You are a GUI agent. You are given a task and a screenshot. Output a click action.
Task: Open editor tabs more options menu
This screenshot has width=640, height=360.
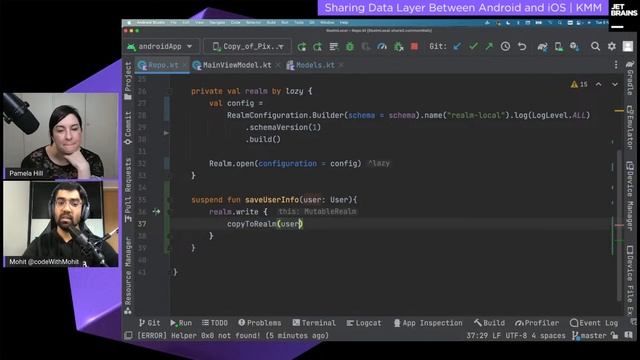(x=616, y=65)
